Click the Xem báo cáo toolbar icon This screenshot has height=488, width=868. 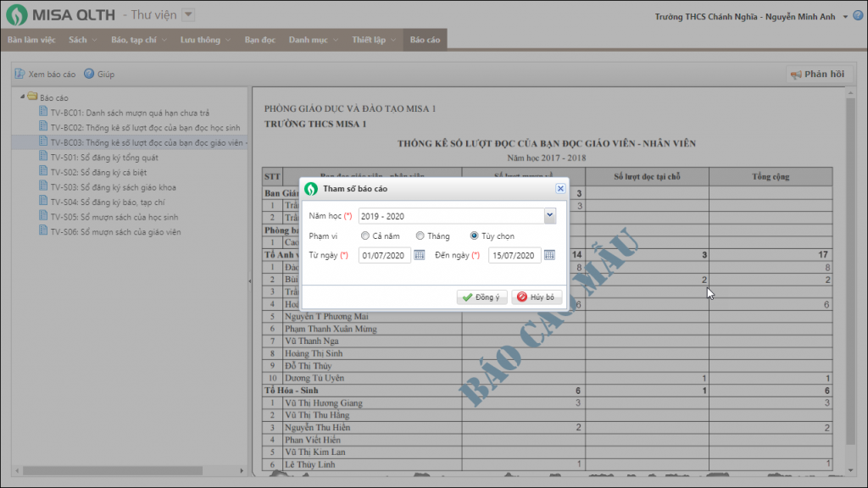click(x=20, y=74)
